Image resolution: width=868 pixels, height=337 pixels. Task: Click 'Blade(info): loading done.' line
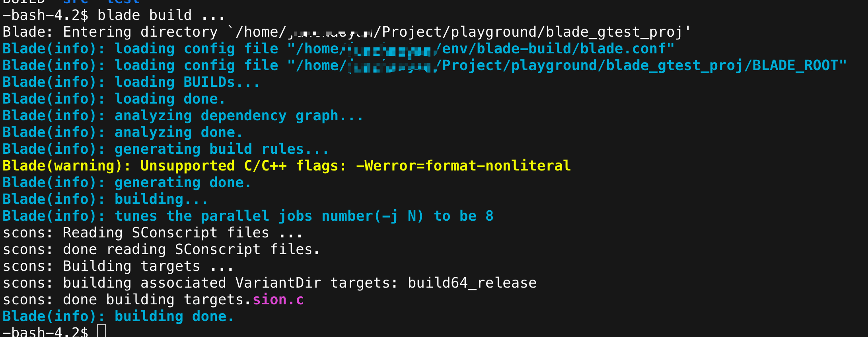(114, 99)
